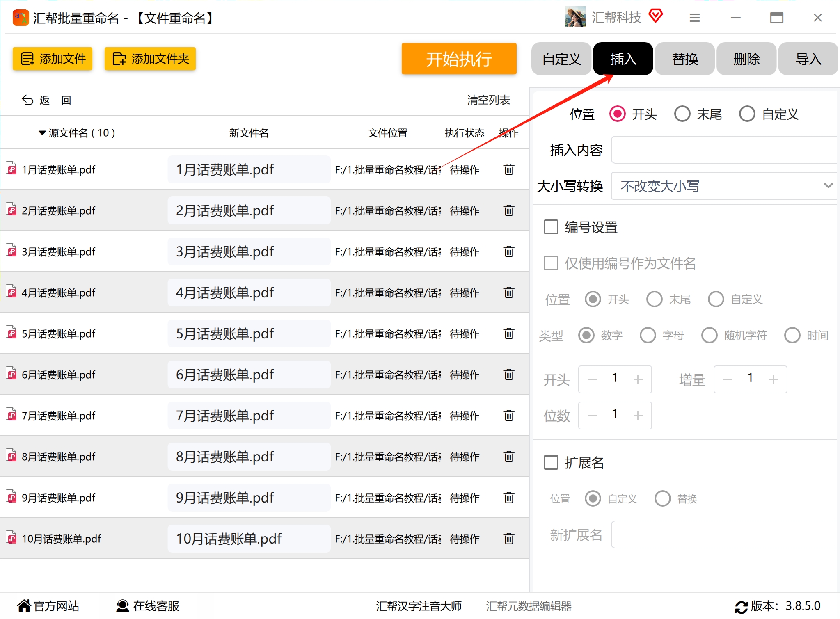Switch to the 导入 tab
This screenshot has width=840, height=619.
[x=808, y=59]
